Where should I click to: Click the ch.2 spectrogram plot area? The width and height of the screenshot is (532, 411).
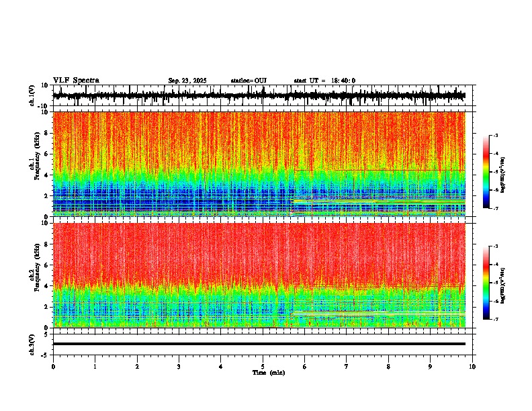tap(259, 275)
